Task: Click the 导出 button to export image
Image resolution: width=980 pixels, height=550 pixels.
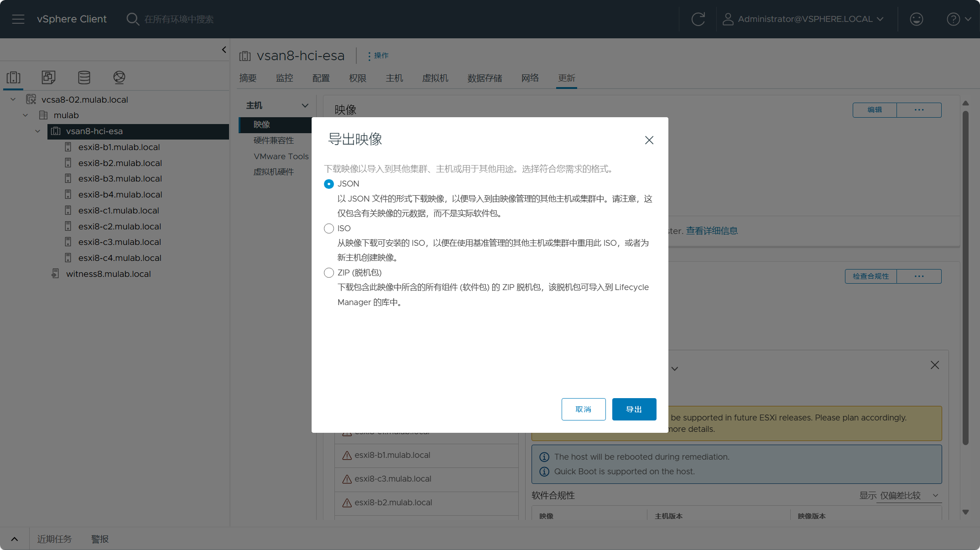Action: coord(634,409)
